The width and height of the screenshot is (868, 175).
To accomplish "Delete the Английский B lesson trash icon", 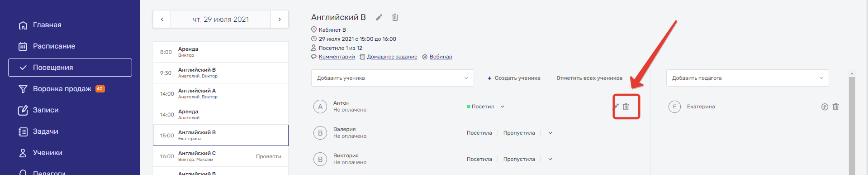I will (x=395, y=17).
